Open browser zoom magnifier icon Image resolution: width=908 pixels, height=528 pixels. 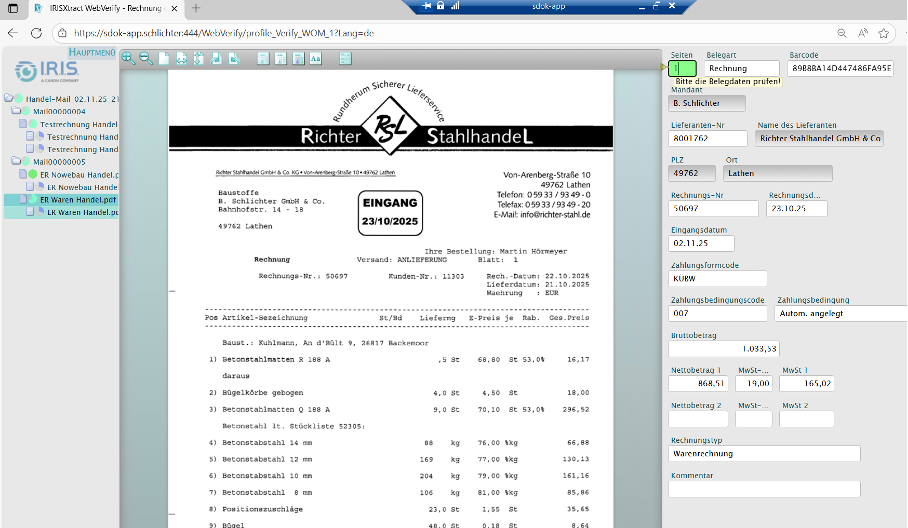point(841,33)
